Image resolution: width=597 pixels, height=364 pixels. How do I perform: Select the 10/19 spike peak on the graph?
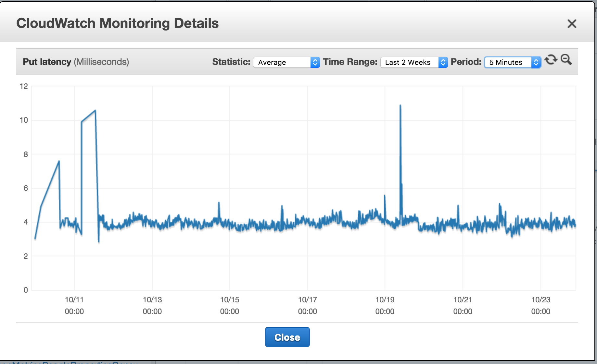(x=400, y=105)
